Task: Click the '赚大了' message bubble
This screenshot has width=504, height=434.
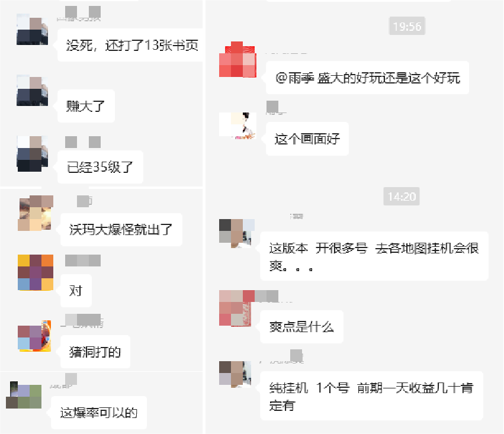Action: [x=86, y=106]
